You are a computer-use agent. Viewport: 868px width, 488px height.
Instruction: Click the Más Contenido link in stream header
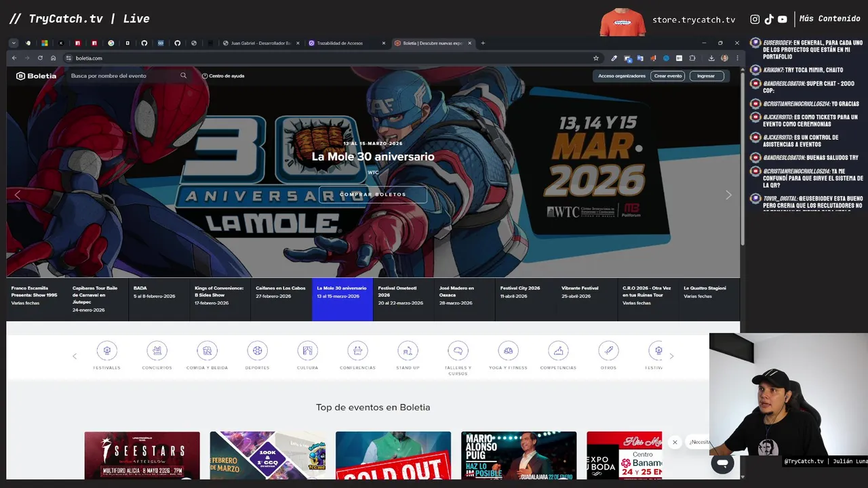point(829,19)
